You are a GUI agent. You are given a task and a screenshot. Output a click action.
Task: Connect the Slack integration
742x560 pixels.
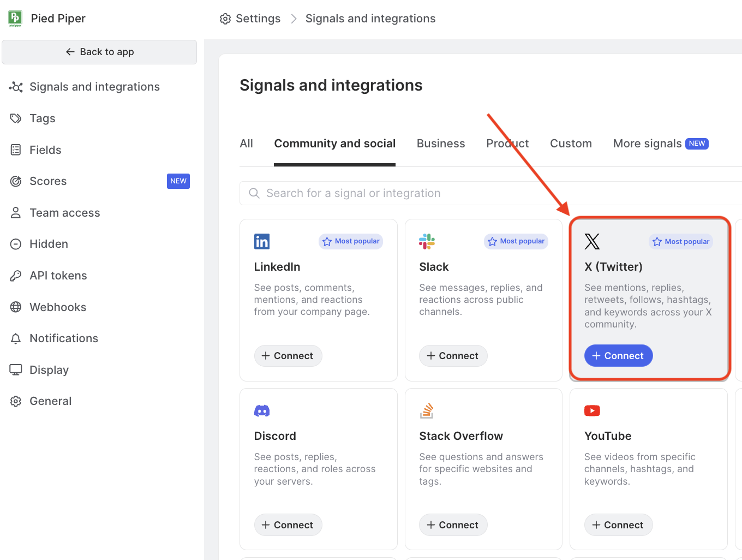(453, 356)
